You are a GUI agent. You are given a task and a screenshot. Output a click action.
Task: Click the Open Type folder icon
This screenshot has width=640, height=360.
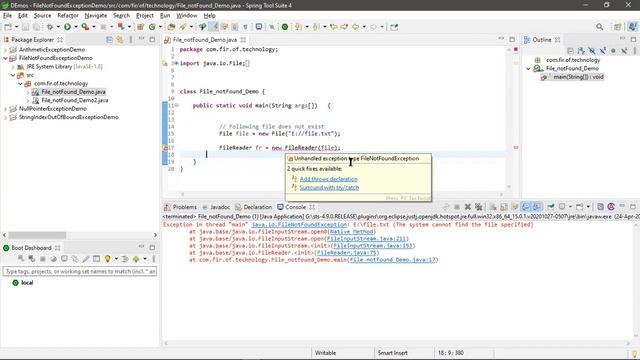pyautogui.click(x=171, y=27)
